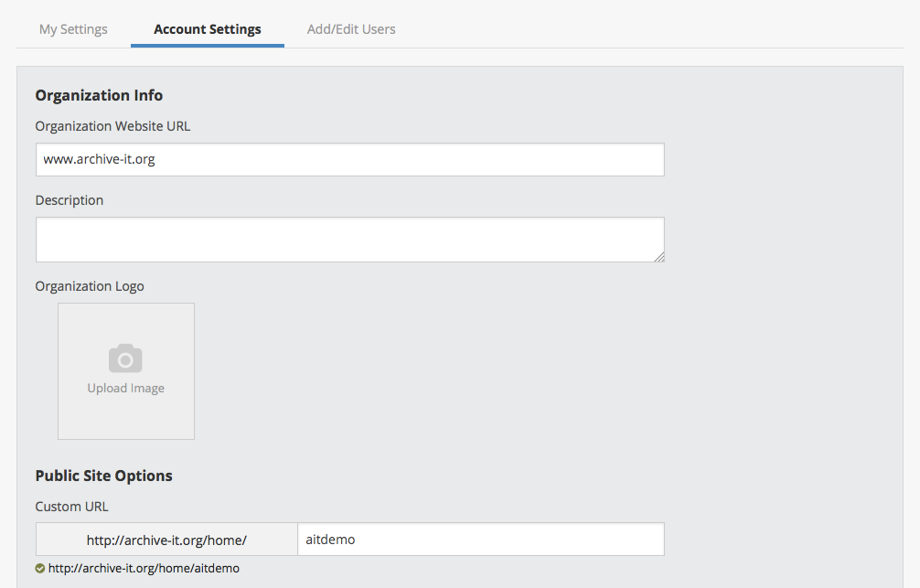Open the Add/Edit Users tab
Screen dimensions: 920x588
[351, 29]
